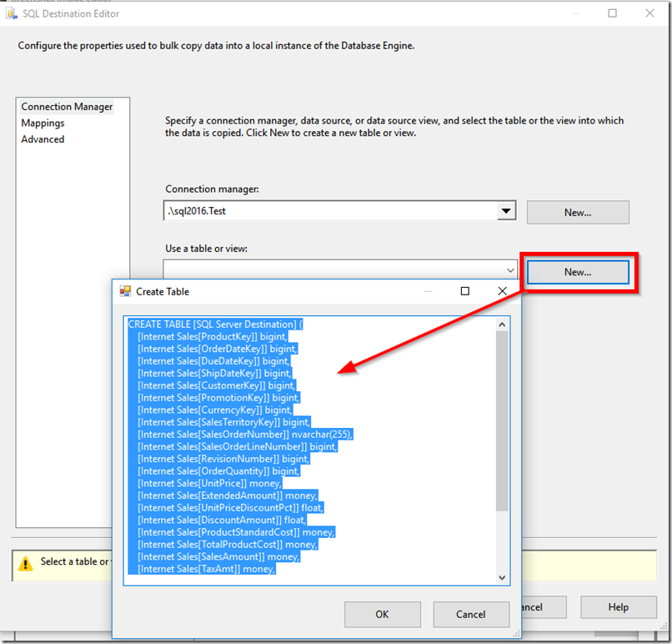Click the ShipDateKey bigint line
The width and height of the screenshot is (672, 644).
point(214,374)
